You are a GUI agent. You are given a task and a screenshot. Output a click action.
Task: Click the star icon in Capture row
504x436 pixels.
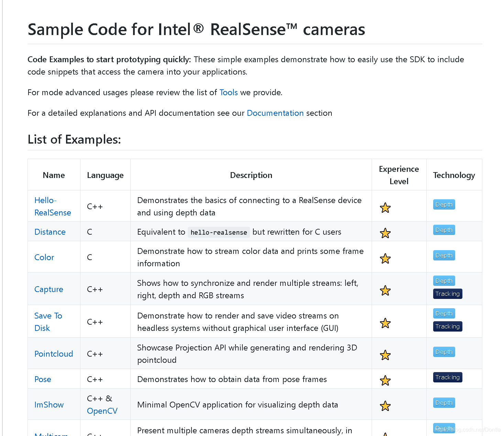point(385,290)
